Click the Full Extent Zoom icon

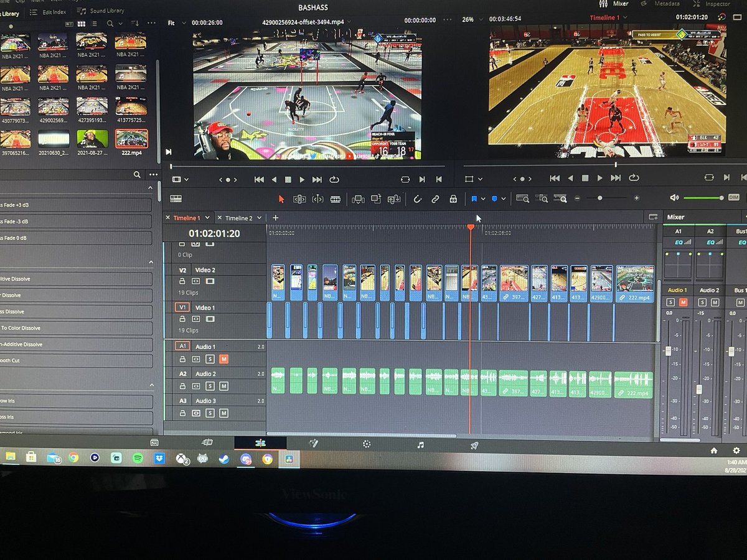[x=523, y=199]
